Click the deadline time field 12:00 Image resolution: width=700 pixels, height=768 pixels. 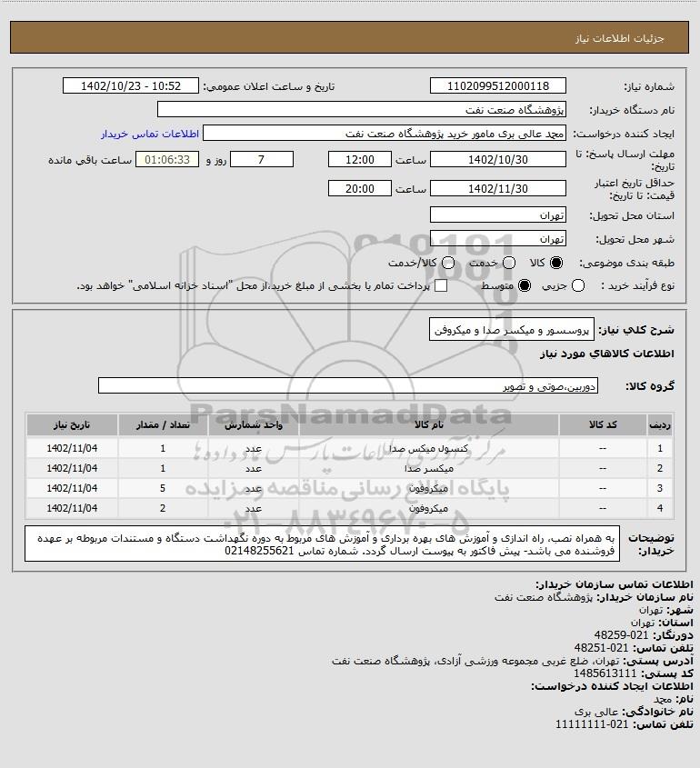tap(360, 160)
